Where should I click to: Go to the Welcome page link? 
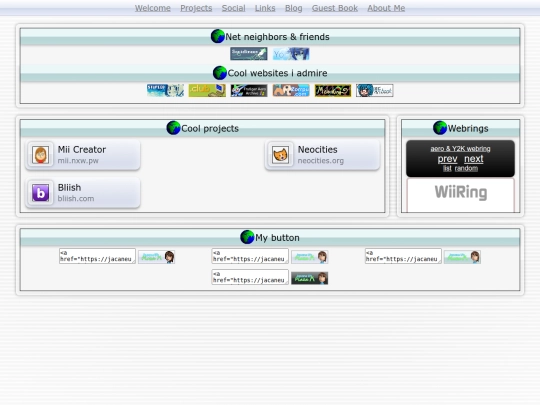[x=153, y=8]
